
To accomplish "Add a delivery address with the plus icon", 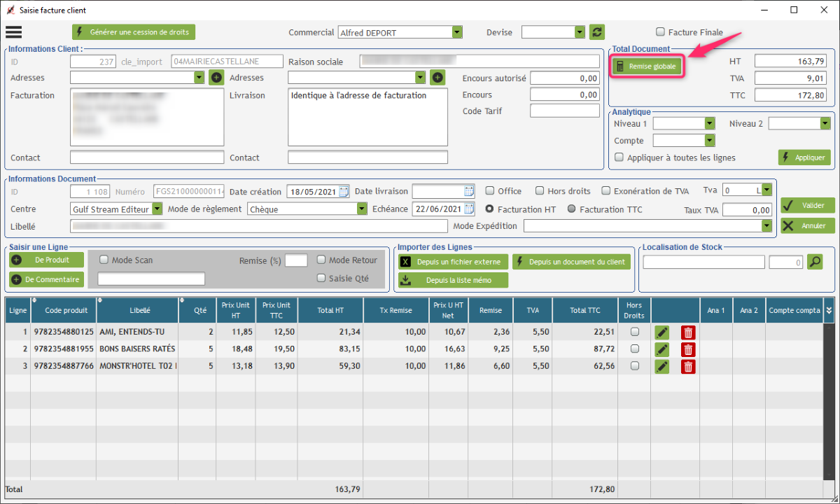I will point(438,78).
